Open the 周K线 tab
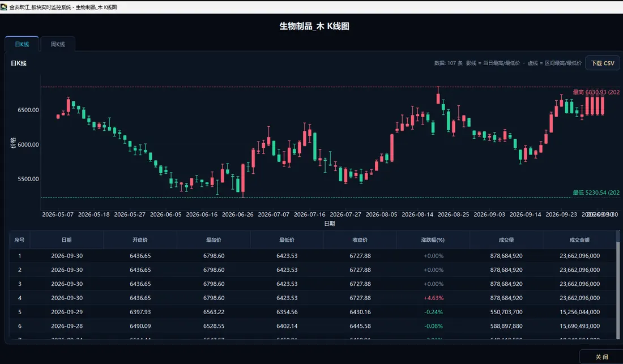Image resolution: width=623 pixels, height=364 pixels. 58,44
